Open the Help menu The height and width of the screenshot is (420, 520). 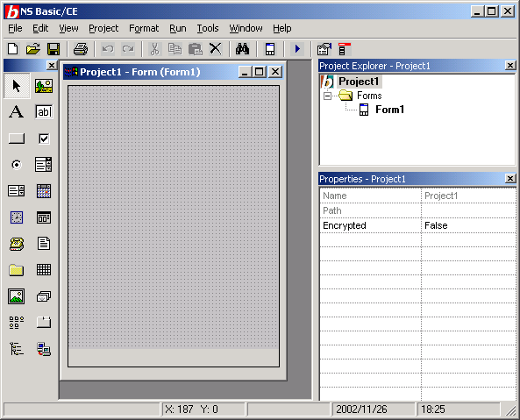tap(282, 29)
